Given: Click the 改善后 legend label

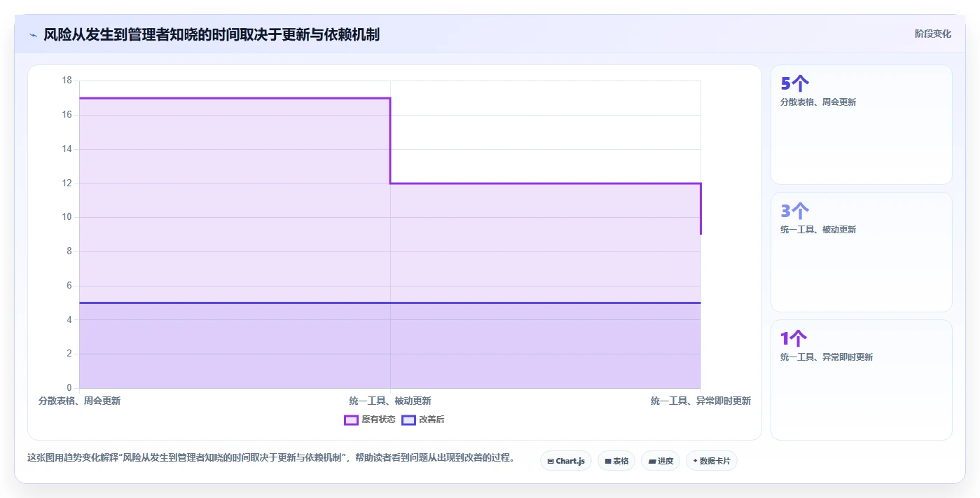Looking at the screenshot, I should pos(432,420).
